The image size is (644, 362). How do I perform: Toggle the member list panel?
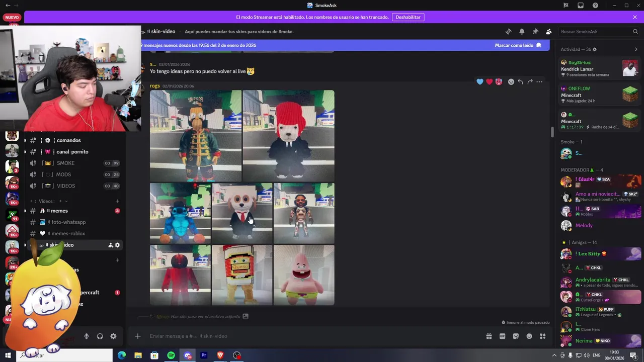pyautogui.click(x=549, y=31)
